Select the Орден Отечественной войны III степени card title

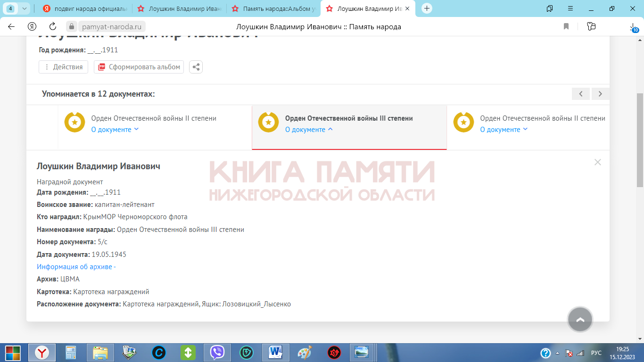coord(349,118)
